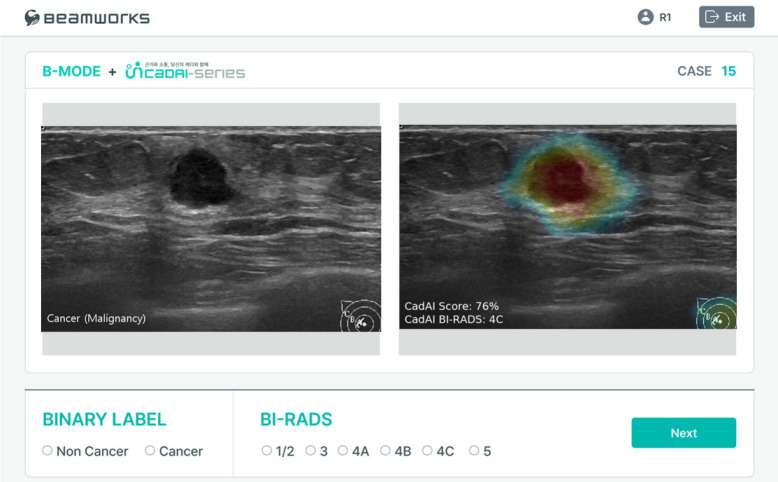Click the CadAI heatmap image orientation marker

[716, 314]
